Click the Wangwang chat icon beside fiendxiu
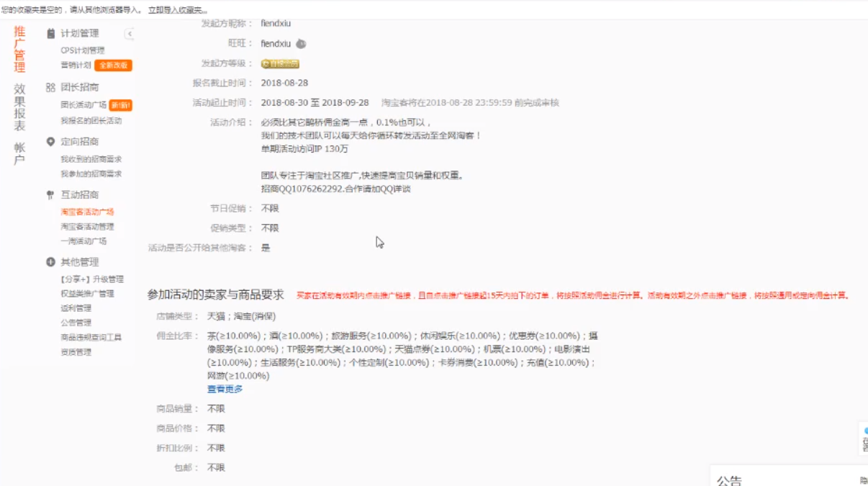The height and width of the screenshot is (486, 868). 301,44
